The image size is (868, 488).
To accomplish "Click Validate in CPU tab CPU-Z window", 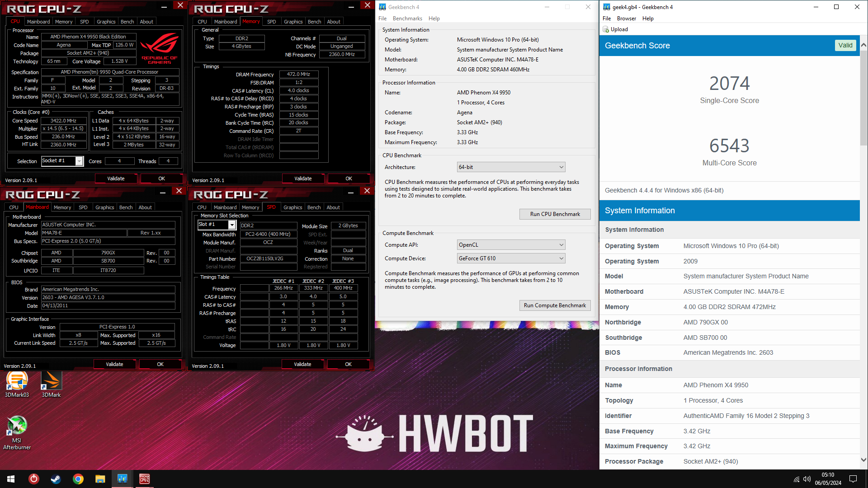I will [x=116, y=178].
